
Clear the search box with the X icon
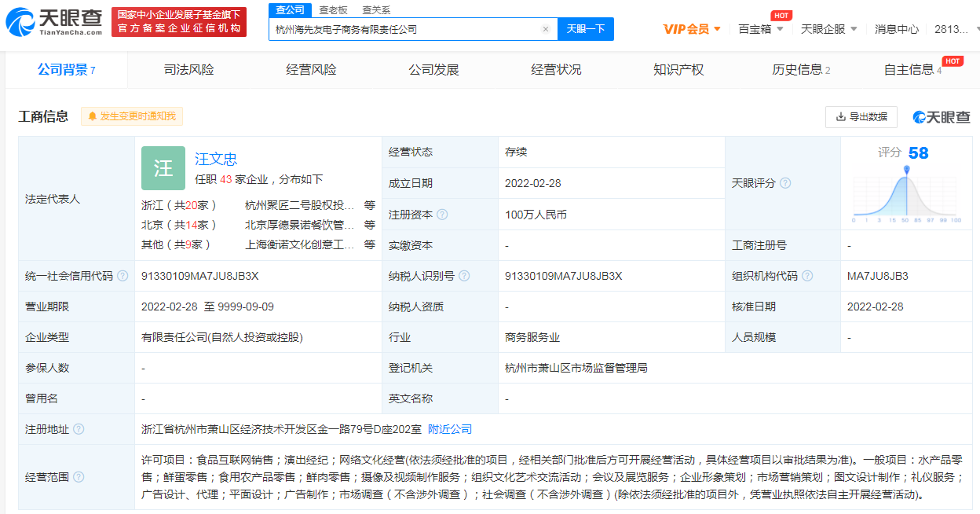pos(546,29)
